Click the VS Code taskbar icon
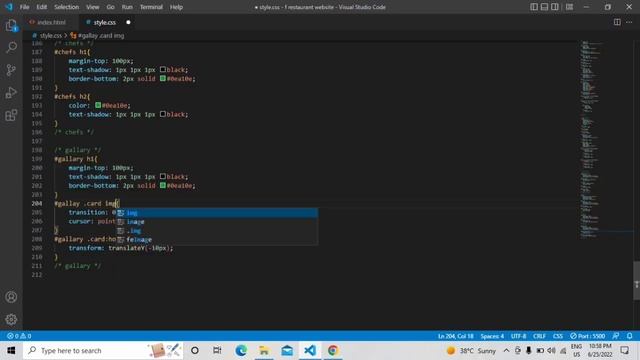This screenshot has height=360, width=640. click(310, 350)
